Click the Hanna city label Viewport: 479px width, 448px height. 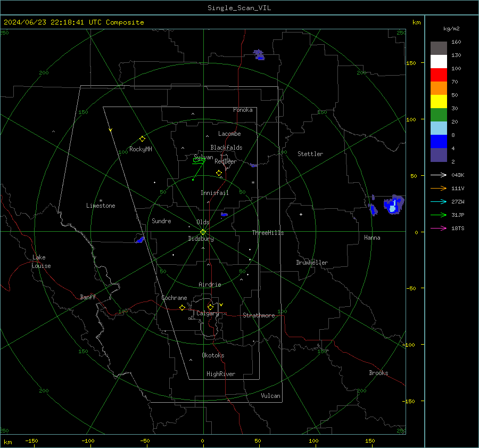coord(372,238)
